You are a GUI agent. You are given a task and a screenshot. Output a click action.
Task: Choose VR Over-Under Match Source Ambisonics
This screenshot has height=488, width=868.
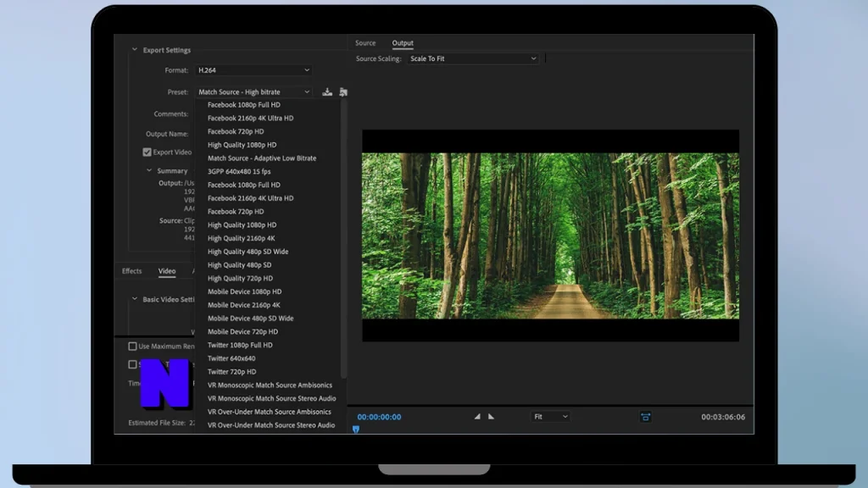point(269,412)
